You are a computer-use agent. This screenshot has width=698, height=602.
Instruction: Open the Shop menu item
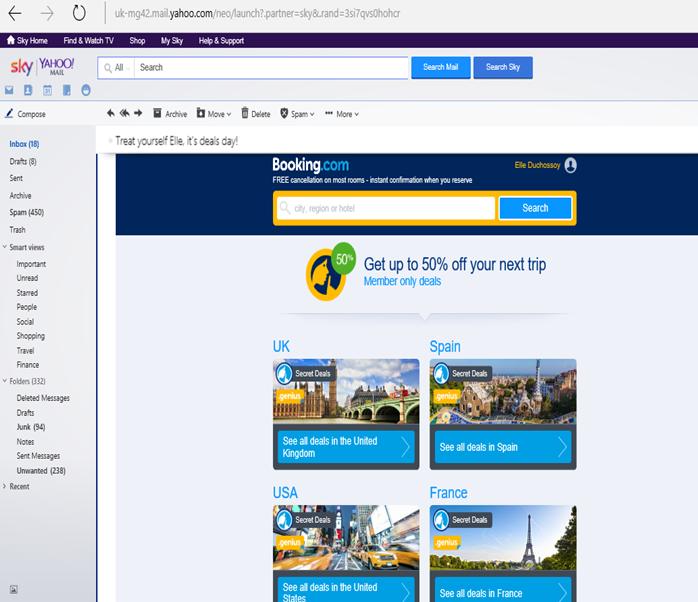coord(137,41)
